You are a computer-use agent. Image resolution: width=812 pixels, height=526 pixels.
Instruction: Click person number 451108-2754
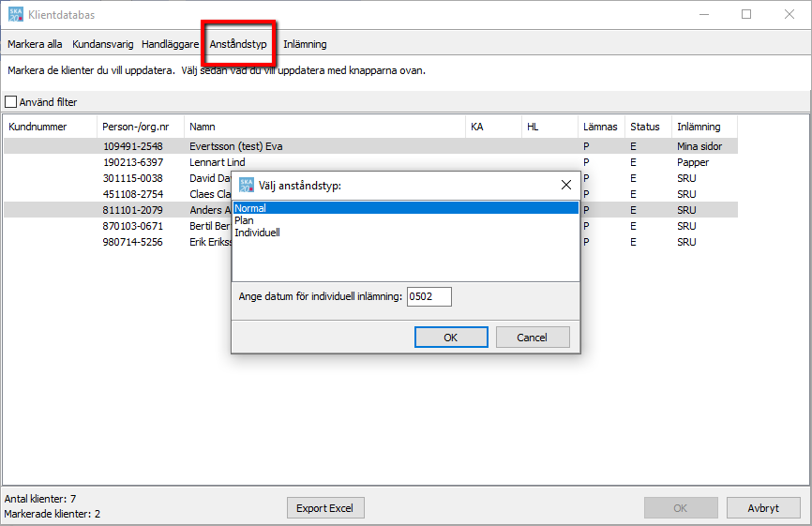132,194
